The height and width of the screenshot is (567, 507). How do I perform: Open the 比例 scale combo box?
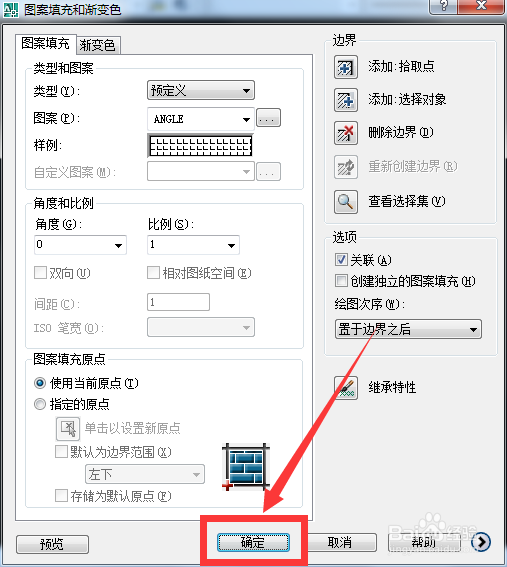[193, 245]
